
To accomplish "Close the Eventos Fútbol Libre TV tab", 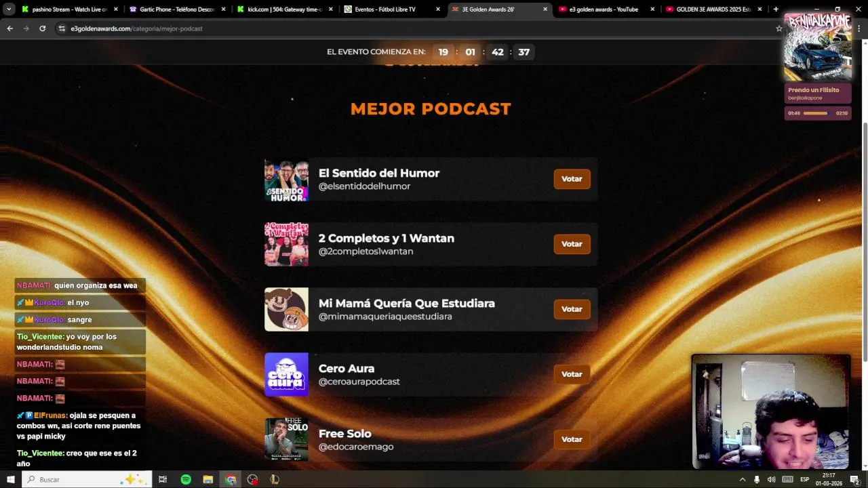I will click(437, 9).
